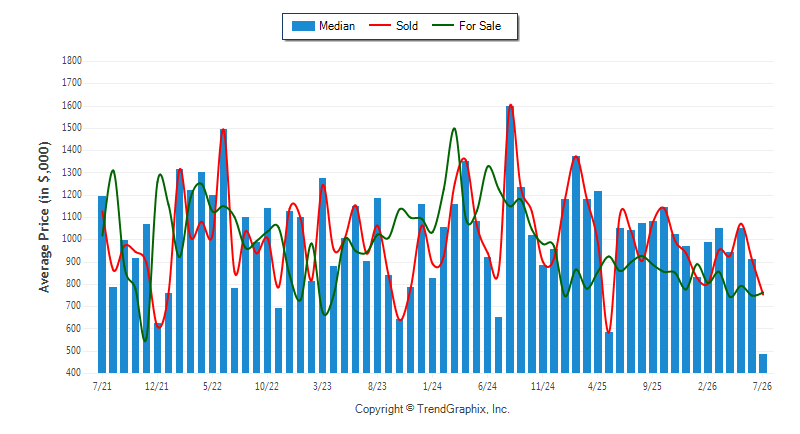Click the For Sale line peak near 1500
This screenshot has height=434, width=800.
tap(454, 129)
